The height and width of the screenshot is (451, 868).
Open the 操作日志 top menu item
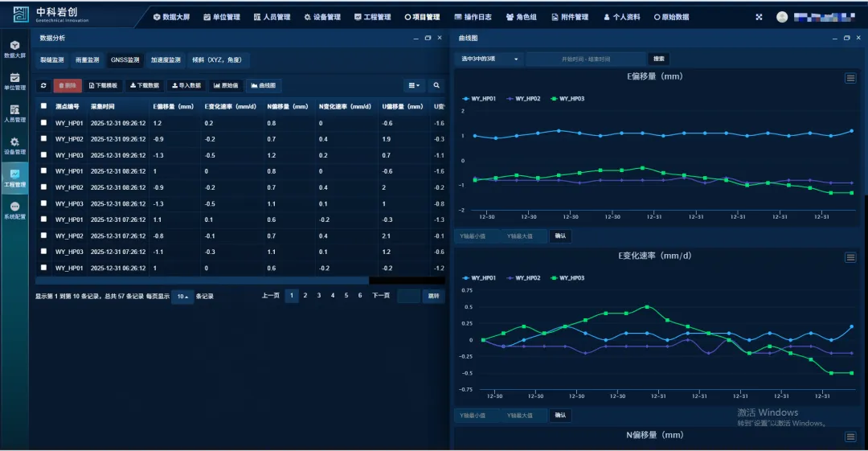477,17
